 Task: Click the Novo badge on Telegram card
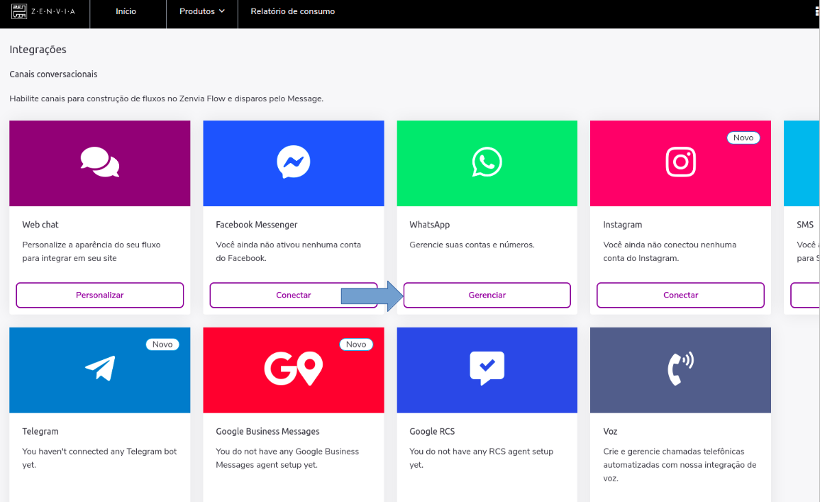pos(162,345)
